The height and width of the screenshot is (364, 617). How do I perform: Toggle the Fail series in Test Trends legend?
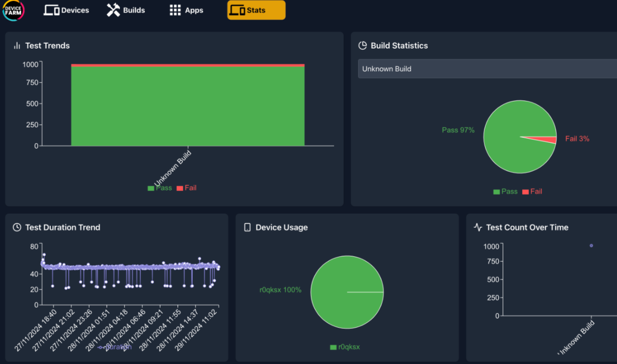187,188
